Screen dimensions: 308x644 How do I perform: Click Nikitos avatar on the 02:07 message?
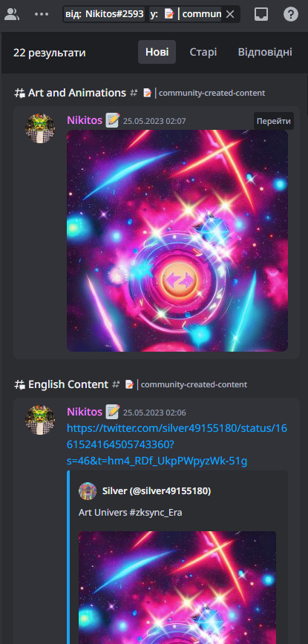[40, 128]
